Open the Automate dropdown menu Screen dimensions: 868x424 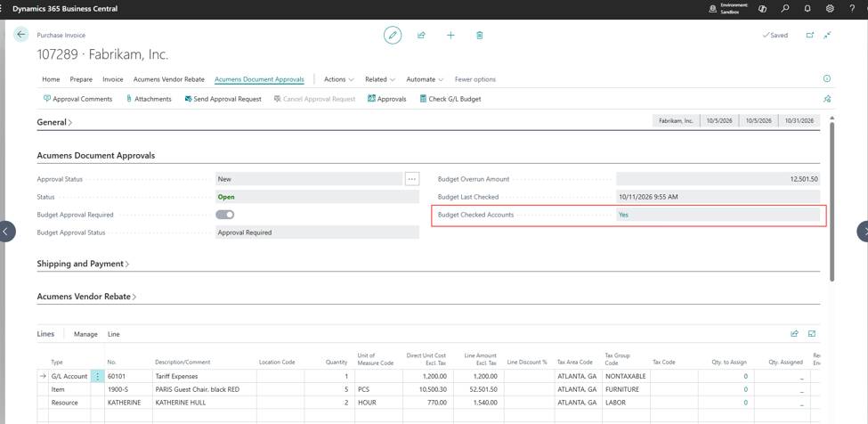tap(426, 79)
